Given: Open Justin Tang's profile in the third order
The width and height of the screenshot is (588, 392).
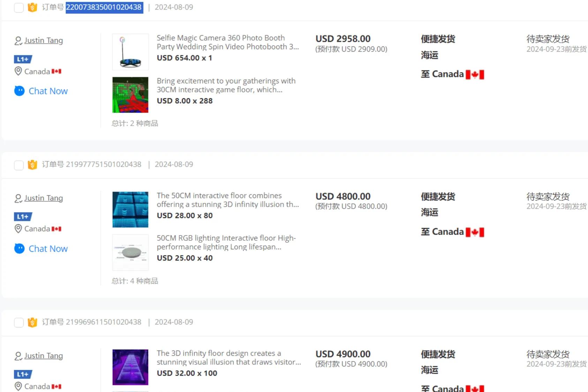Looking at the screenshot, I should pyautogui.click(x=44, y=356).
